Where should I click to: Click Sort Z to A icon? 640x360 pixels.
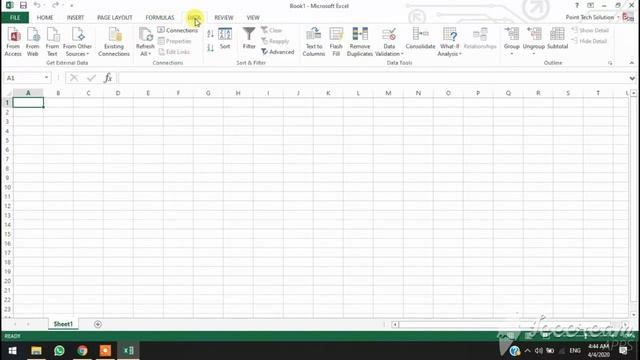210,48
